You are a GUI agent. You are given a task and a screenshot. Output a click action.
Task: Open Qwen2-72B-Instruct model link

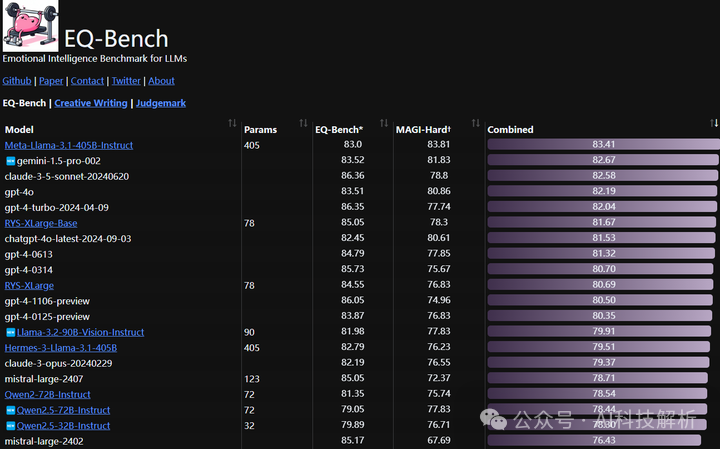pyautogui.click(x=47, y=395)
